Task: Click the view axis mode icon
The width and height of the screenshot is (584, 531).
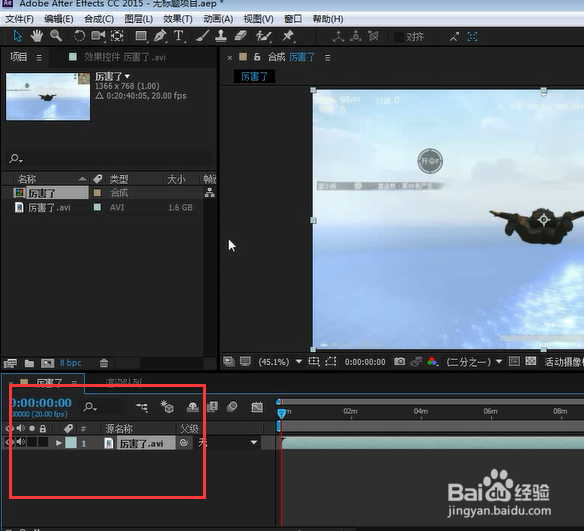Action: (x=373, y=36)
